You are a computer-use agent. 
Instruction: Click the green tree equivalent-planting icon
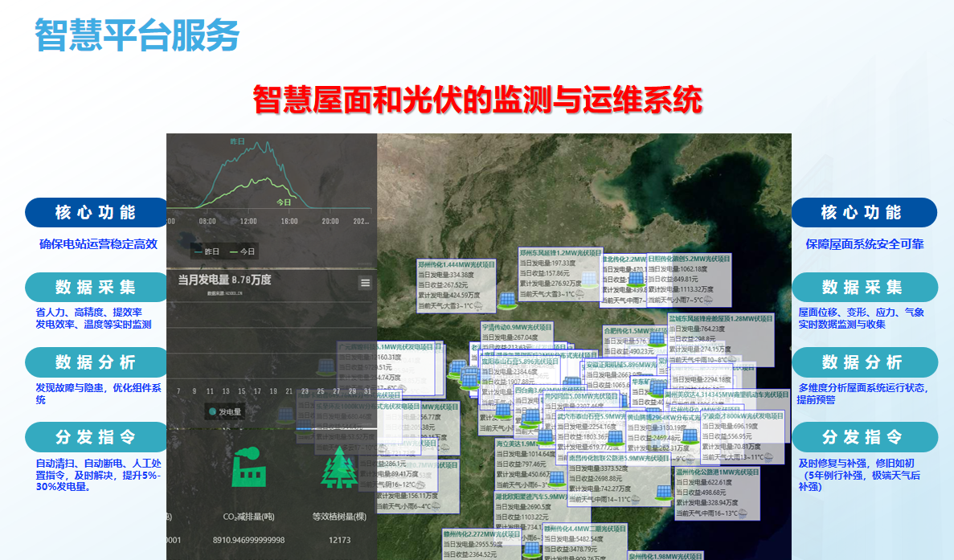[x=339, y=467]
